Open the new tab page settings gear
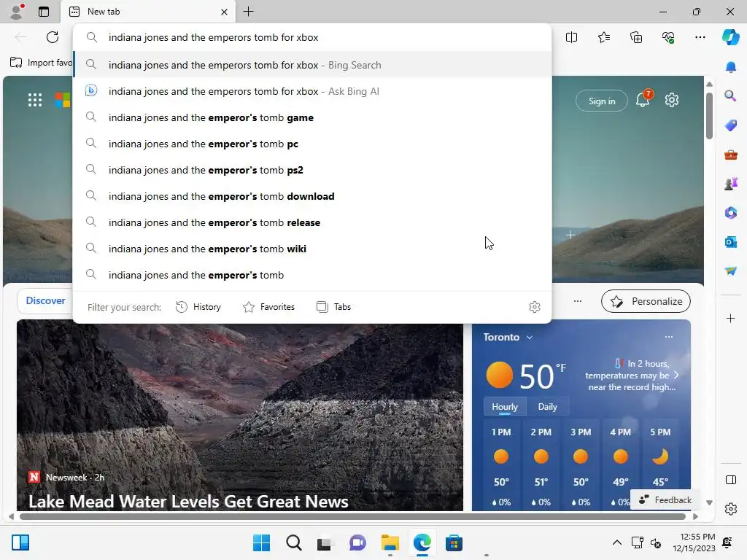 672,100
